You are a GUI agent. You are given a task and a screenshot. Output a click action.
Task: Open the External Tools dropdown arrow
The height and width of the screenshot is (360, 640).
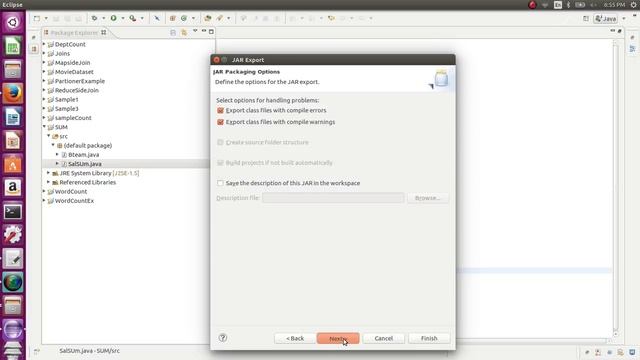tap(142, 18)
